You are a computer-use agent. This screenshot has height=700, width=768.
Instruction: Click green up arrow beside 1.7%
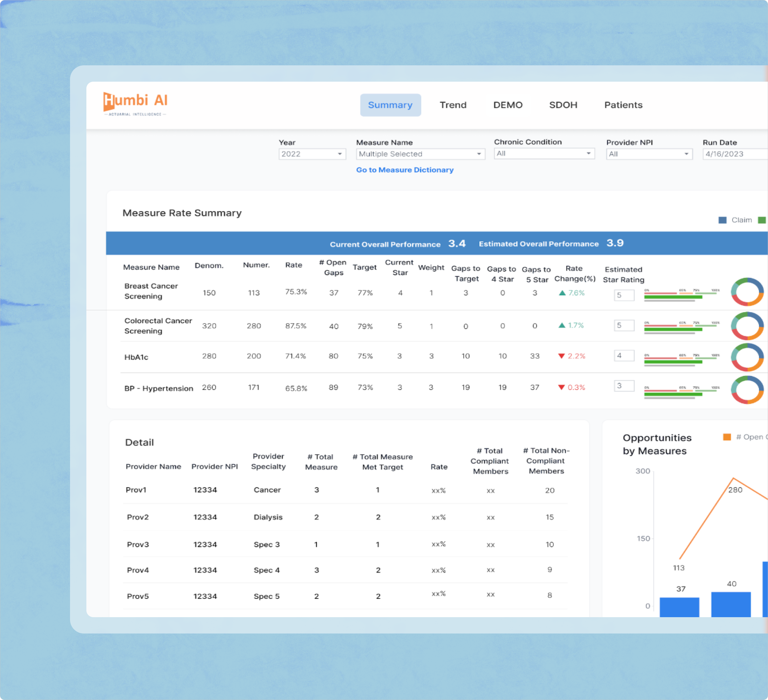point(561,325)
